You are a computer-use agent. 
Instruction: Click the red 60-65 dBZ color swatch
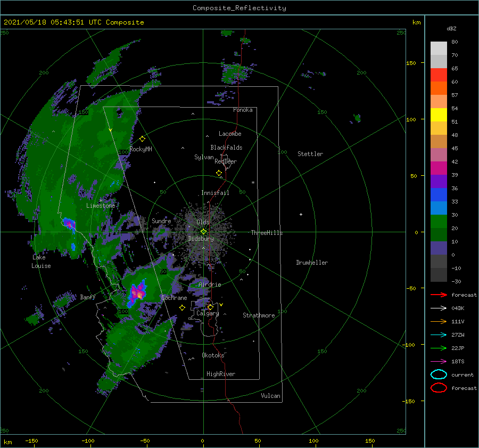click(439, 75)
